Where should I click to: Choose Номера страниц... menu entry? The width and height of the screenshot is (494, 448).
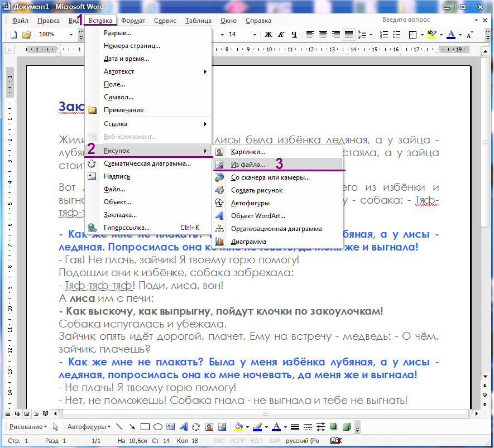148,46
